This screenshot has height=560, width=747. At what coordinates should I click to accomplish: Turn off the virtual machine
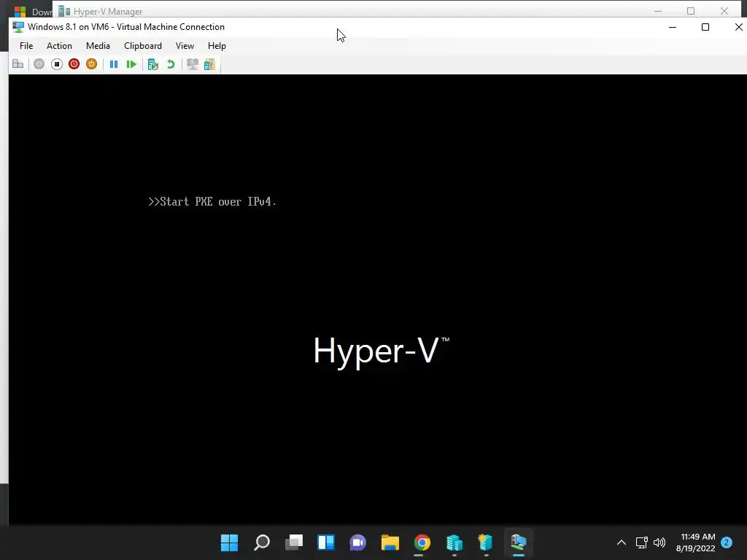tap(57, 64)
